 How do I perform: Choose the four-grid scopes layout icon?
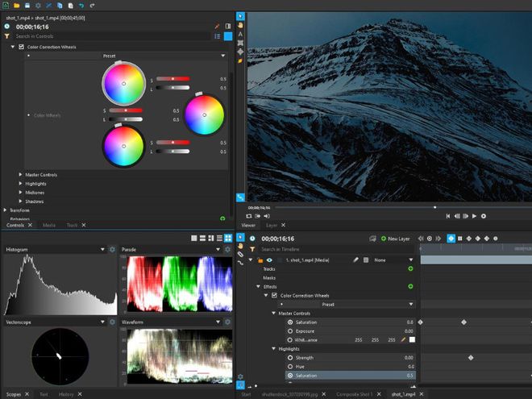[228, 238]
